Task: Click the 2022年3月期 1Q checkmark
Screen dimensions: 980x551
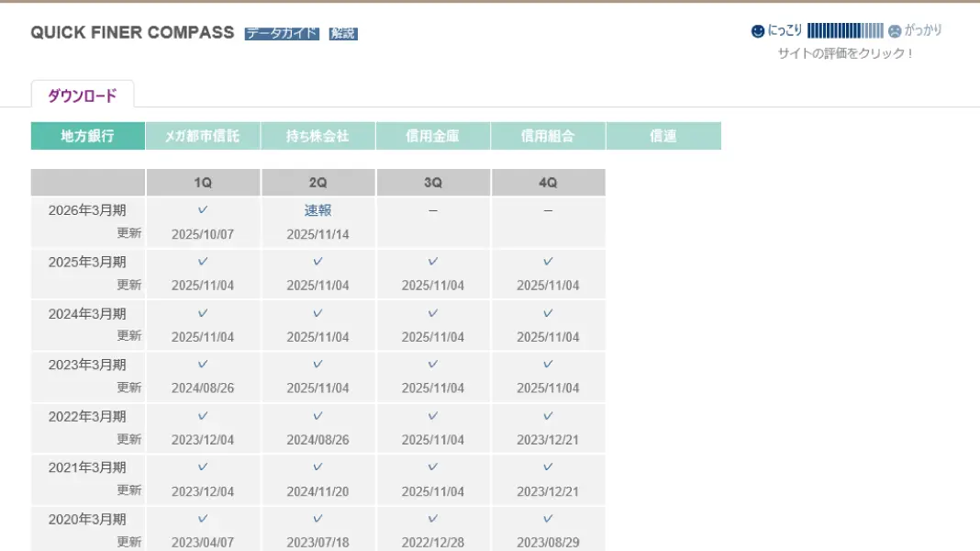Action: tap(203, 416)
